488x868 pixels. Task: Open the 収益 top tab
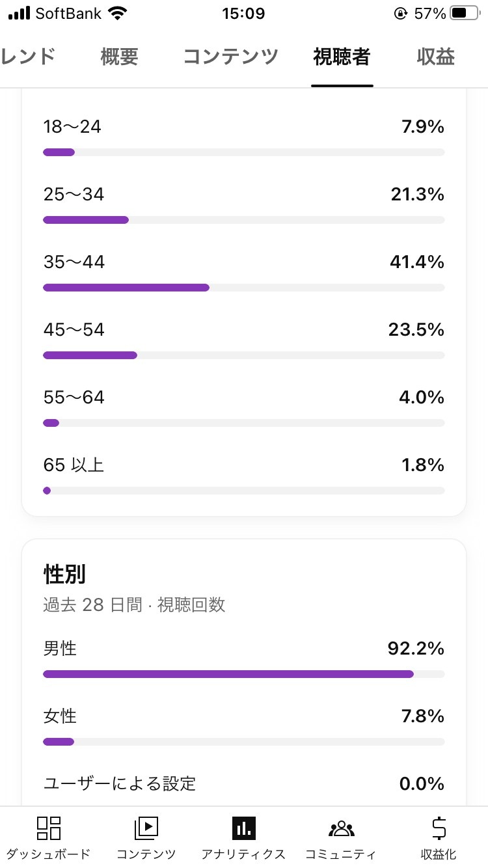[x=435, y=57]
